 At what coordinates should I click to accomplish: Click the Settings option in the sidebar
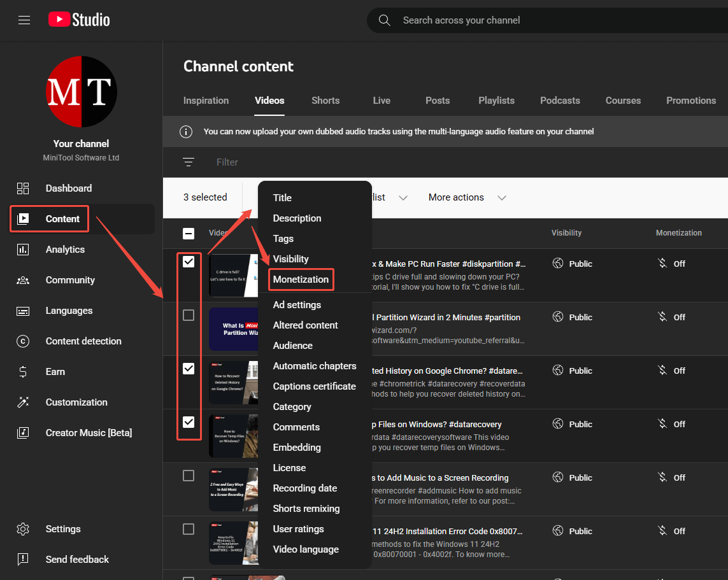coord(63,528)
